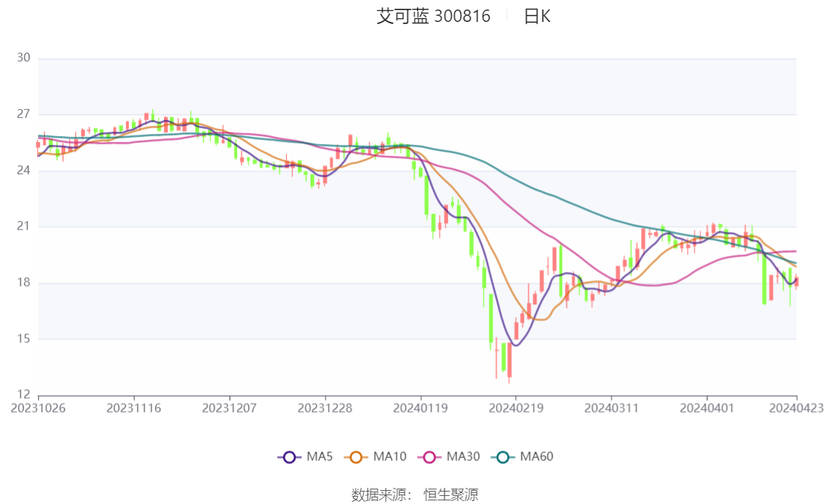Click the 15 price label on the y-axis
This screenshot has width=830, height=504.
[23, 339]
